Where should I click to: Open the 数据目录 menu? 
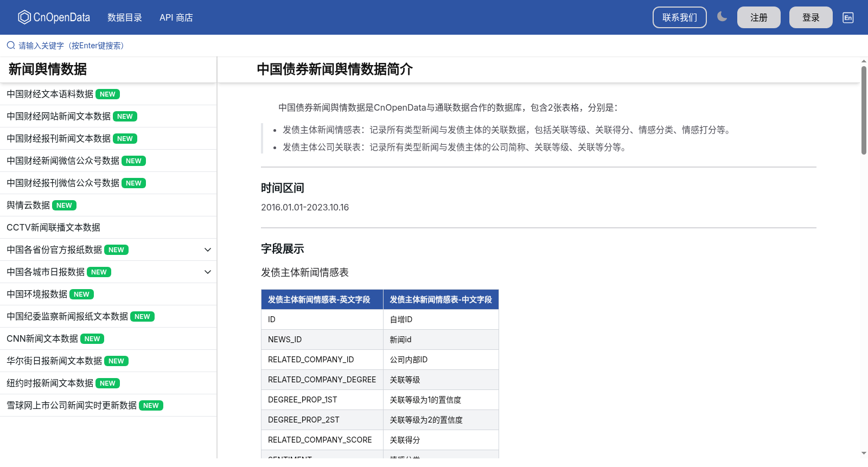pyautogui.click(x=125, y=17)
